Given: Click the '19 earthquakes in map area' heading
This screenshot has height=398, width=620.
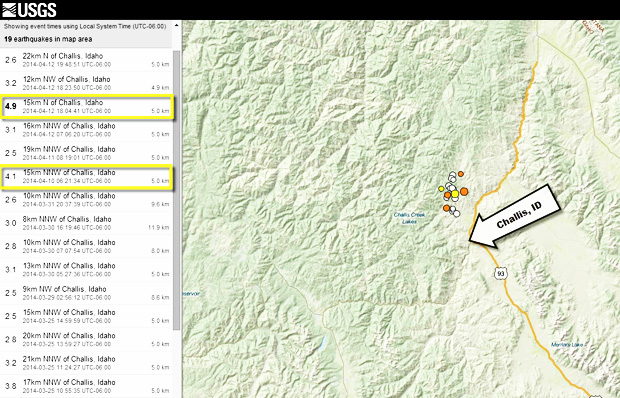Looking at the screenshot, I should 48,39.
